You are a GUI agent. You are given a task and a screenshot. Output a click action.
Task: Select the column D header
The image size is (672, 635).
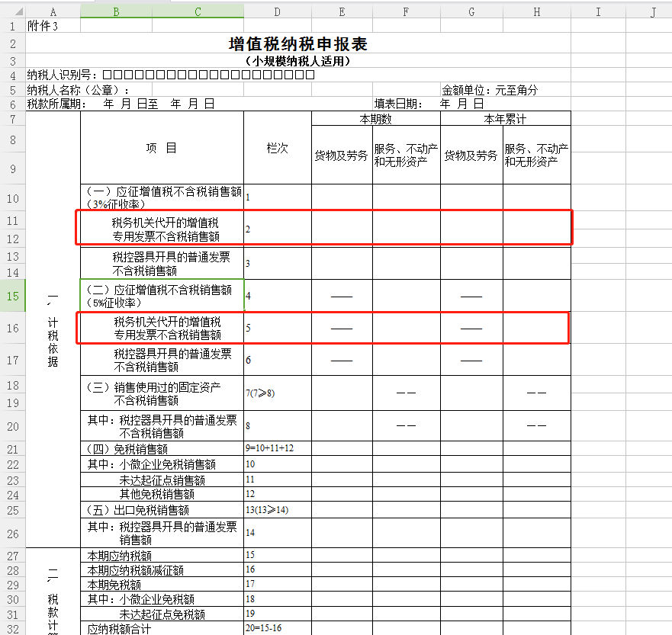click(x=277, y=11)
